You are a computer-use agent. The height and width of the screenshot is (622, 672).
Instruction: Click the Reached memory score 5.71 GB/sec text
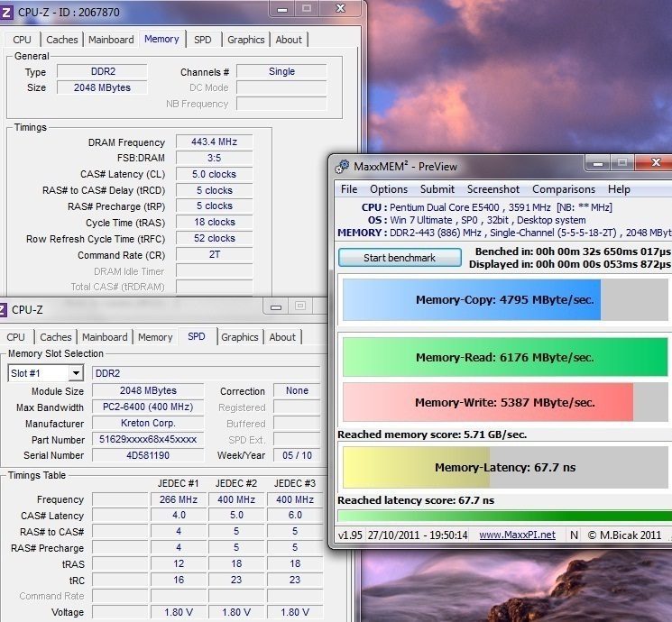432,434
